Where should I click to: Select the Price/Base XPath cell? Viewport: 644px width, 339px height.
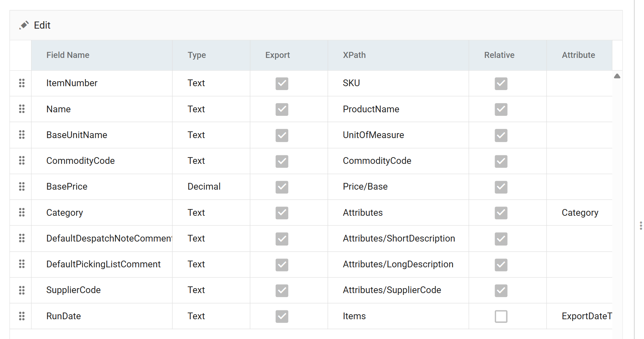[398, 186]
